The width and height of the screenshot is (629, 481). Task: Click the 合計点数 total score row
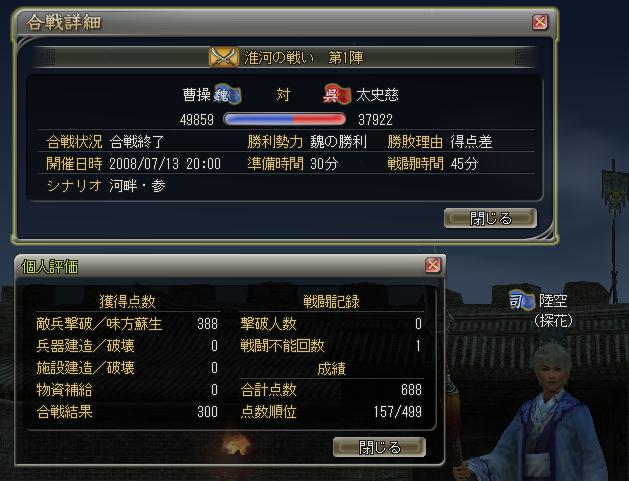click(331, 390)
